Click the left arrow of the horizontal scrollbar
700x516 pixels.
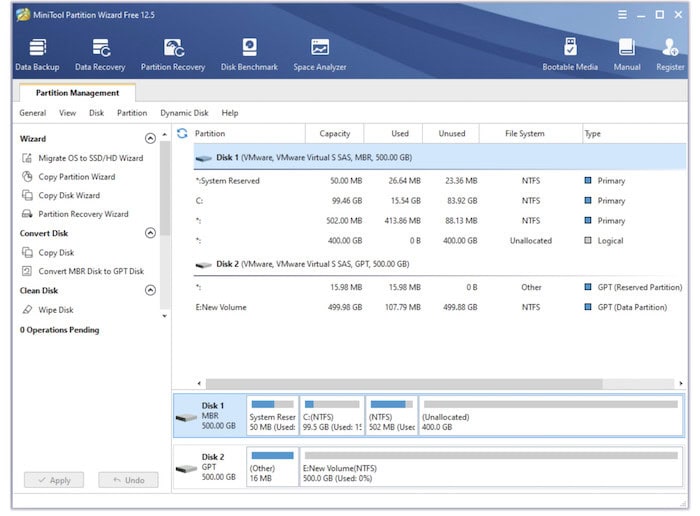(x=199, y=383)
